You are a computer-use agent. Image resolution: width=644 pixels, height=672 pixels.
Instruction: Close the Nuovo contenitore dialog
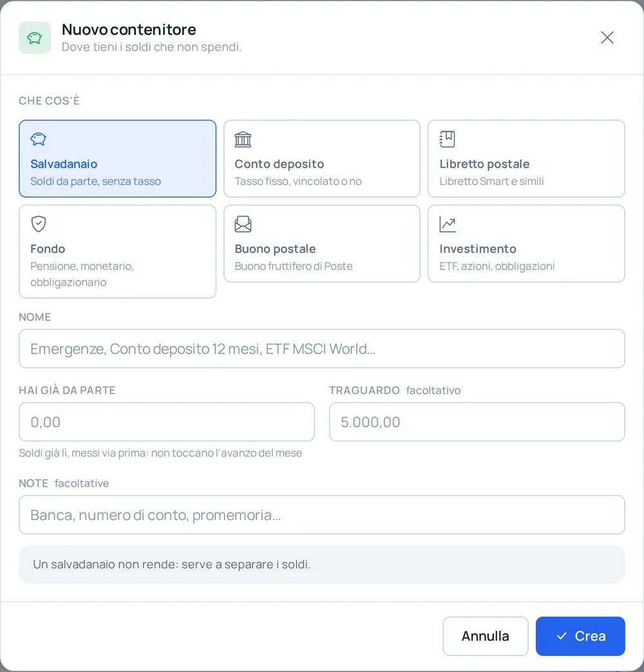[x=607, y=38]
